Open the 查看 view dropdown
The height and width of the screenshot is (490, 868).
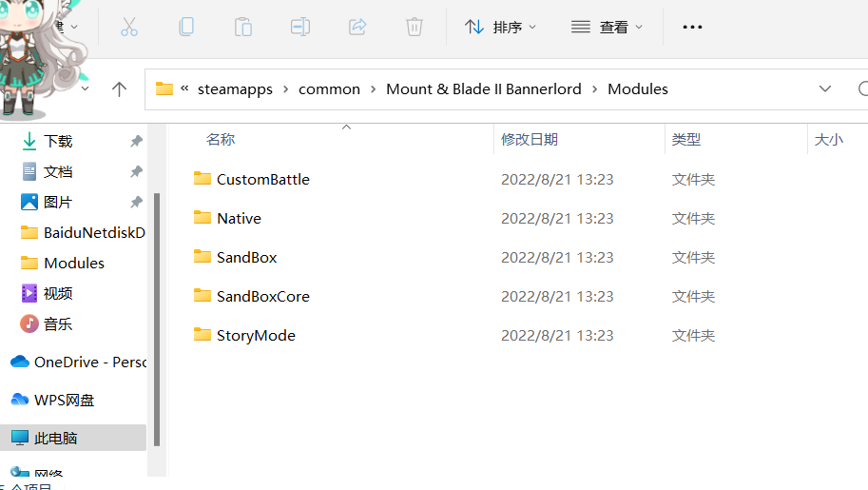point(607,27)
